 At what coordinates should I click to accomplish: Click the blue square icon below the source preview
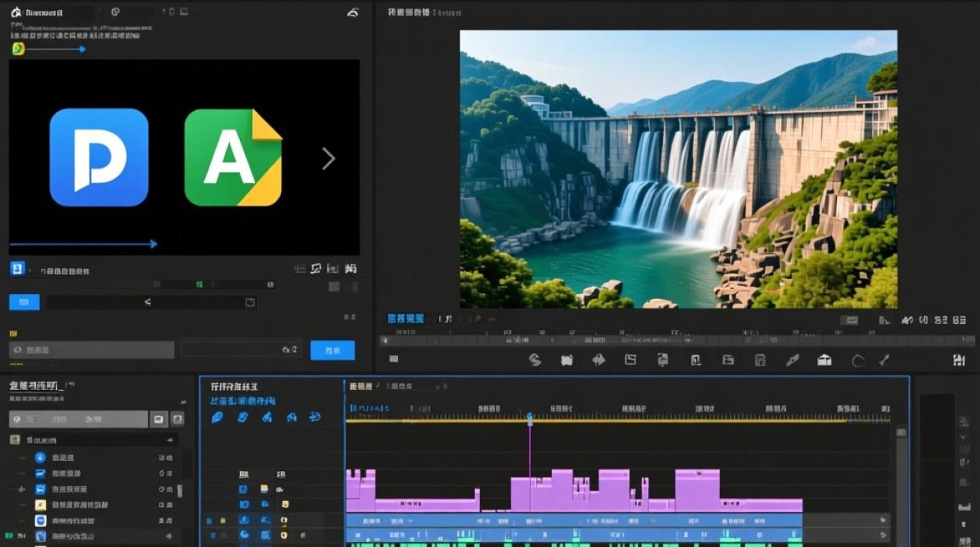tap(17, 268)
